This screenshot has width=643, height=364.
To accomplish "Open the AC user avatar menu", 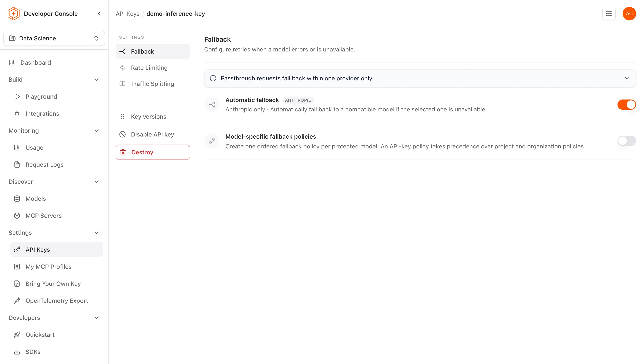I will (629, 13).
